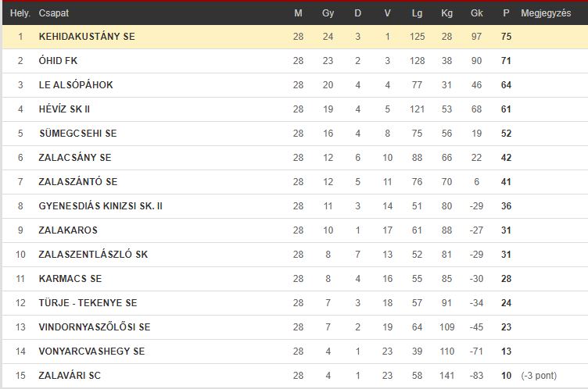Sort by the Csapat column header

point(54,13)
